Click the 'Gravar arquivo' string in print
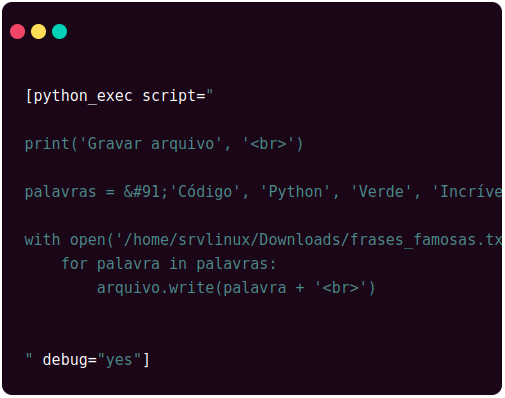 point(150,144)
